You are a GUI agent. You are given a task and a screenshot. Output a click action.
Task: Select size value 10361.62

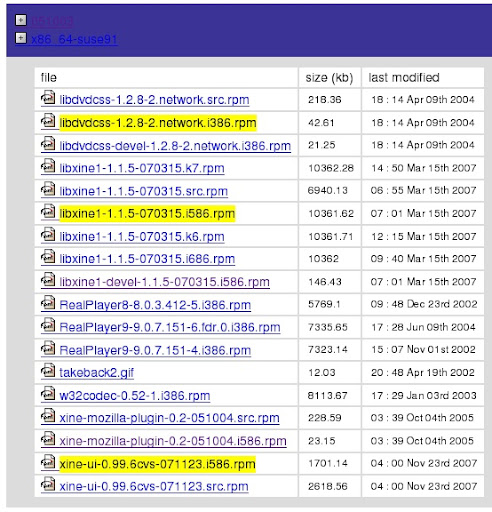click(x=331, y=213)
